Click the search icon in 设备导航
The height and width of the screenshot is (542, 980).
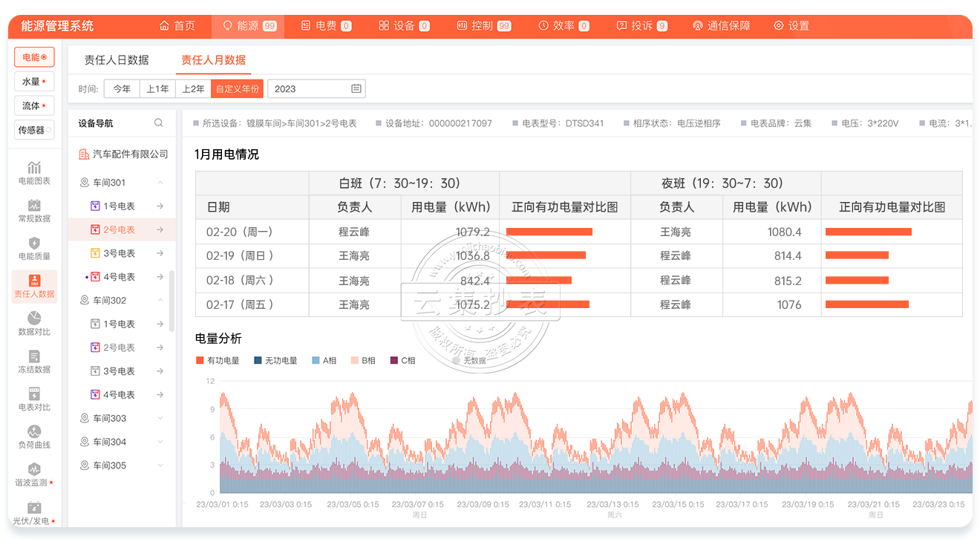159,123
